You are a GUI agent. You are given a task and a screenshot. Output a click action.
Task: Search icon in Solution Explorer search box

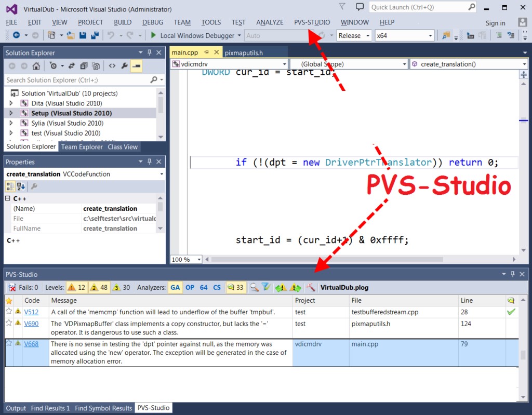pyautogui.click(x=154, y=80)
